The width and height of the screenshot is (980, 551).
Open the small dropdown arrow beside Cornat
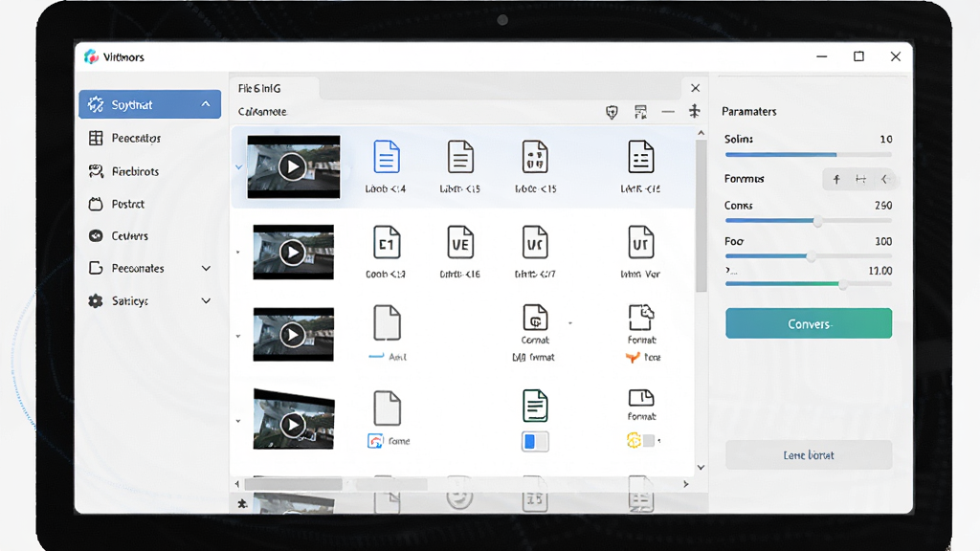[570, 323]
